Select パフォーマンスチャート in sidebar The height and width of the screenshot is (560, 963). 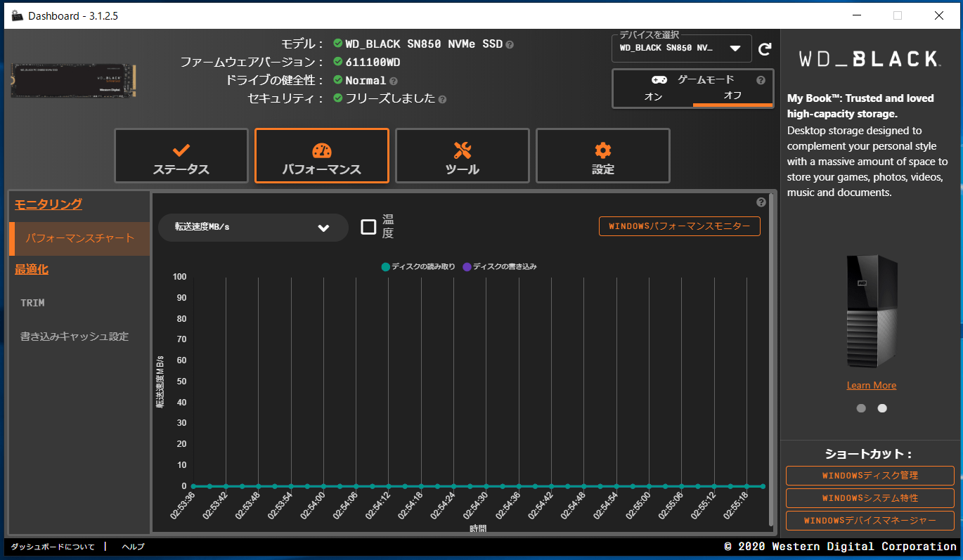point(79,239)
